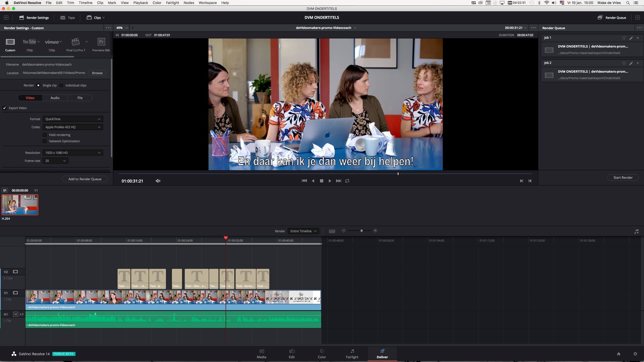Enable the Network Optimization checkbox
This screenshot has height=362, width=644.
(x=45, y=141)
